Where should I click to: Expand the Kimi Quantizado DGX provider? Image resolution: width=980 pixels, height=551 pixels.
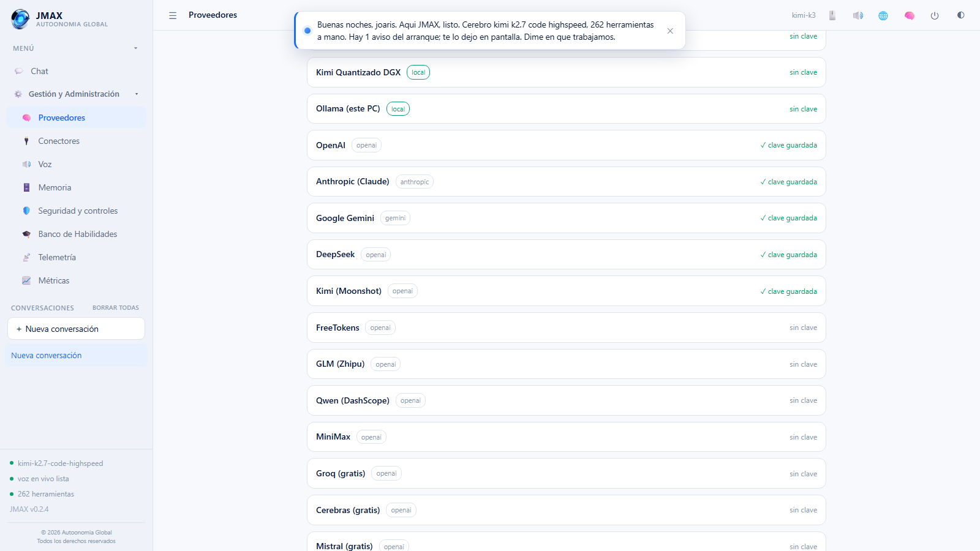[566, 72]
